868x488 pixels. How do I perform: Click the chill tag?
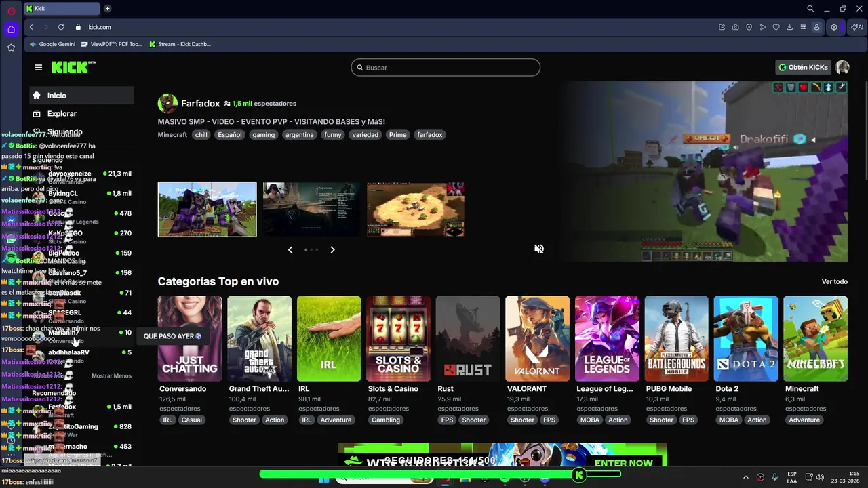coord(201,135)
